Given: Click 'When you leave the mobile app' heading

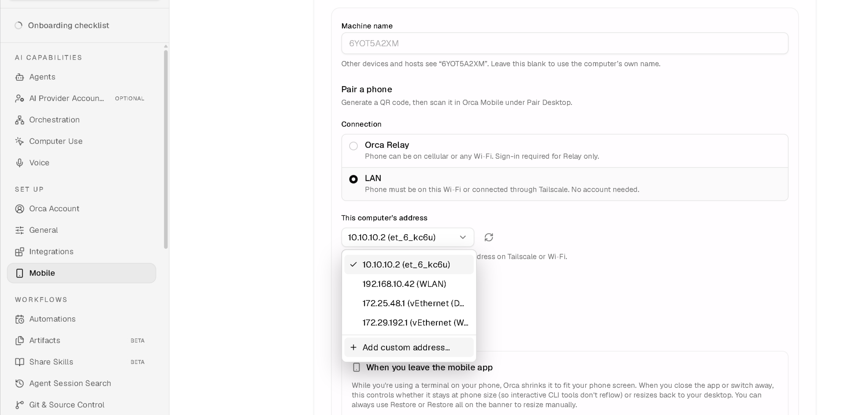Looking at the screenshot, I should [429, 367].
